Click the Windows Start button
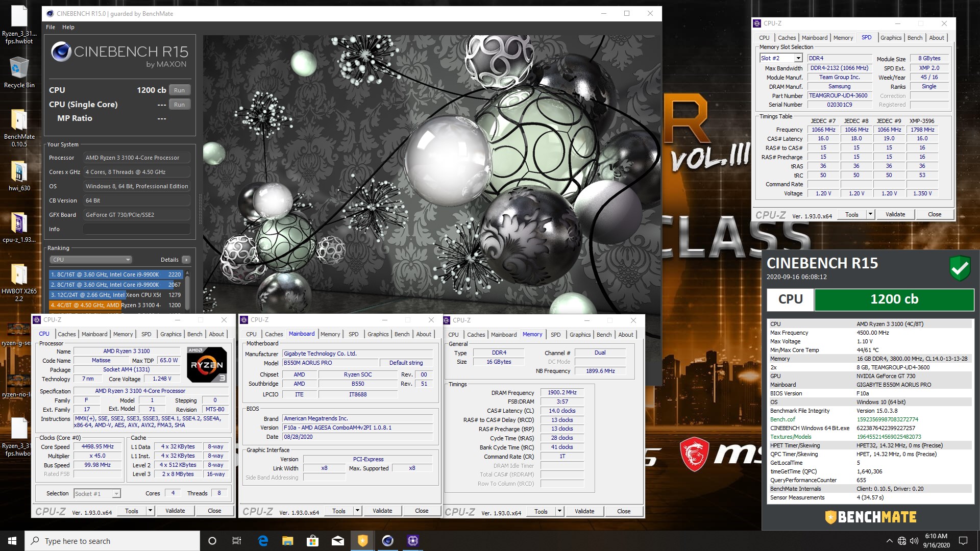The image size is (980, 551). click(x=12, y=541)
